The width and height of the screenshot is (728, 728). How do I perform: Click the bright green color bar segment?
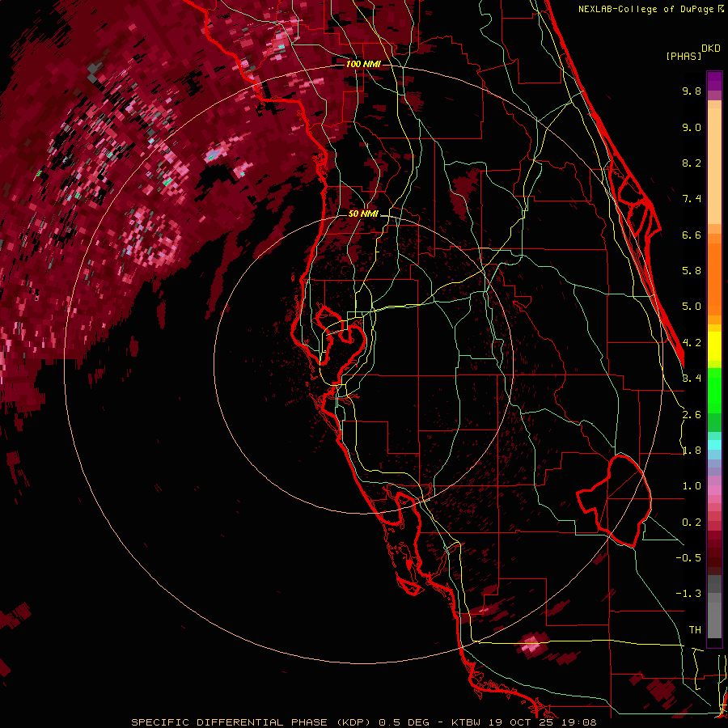pos(714,391)
